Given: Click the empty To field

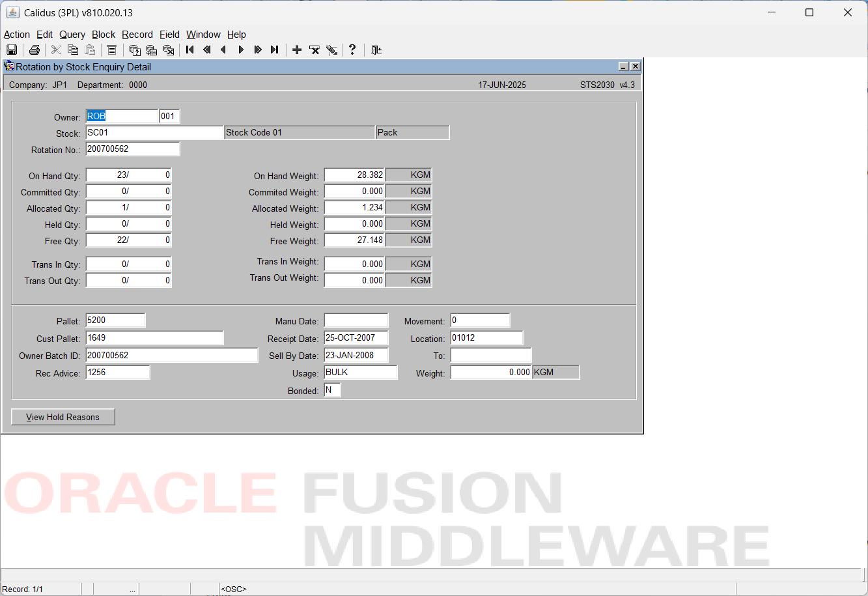Looking at the screenshot, I should pos(491,356).
